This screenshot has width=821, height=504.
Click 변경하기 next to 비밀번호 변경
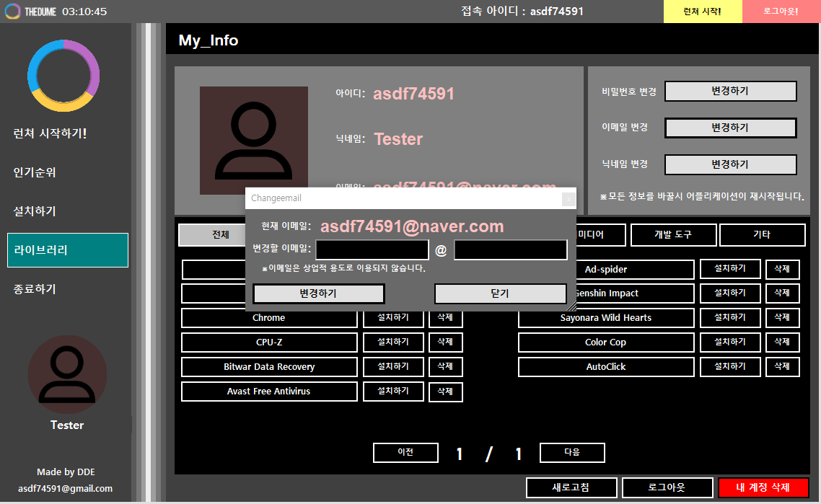(730, 91)
